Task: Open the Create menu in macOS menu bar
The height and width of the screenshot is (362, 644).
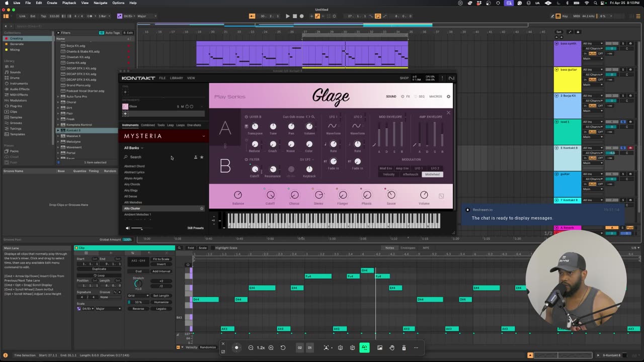Action: click(52, 3)
